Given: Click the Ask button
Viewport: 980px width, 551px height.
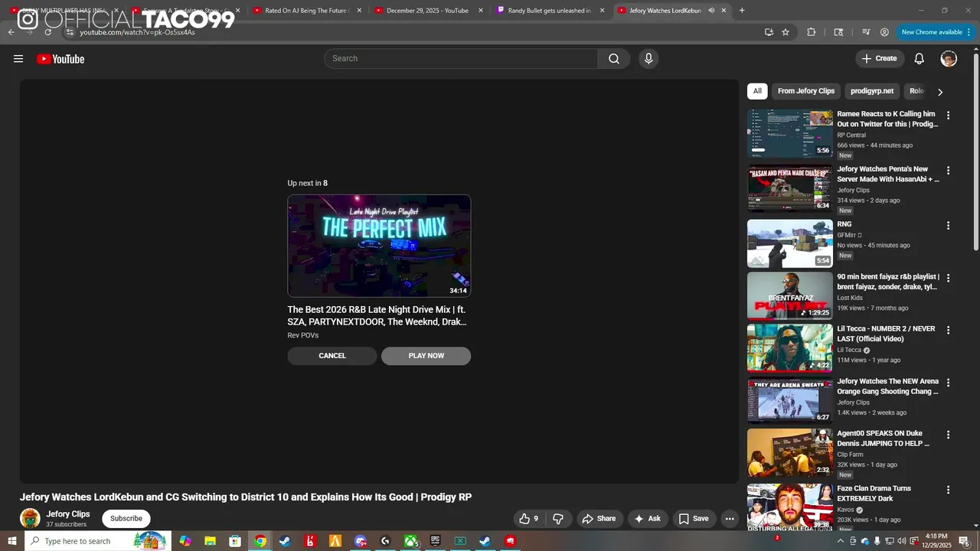Looking at the screenshot, I should pos(648,519).
